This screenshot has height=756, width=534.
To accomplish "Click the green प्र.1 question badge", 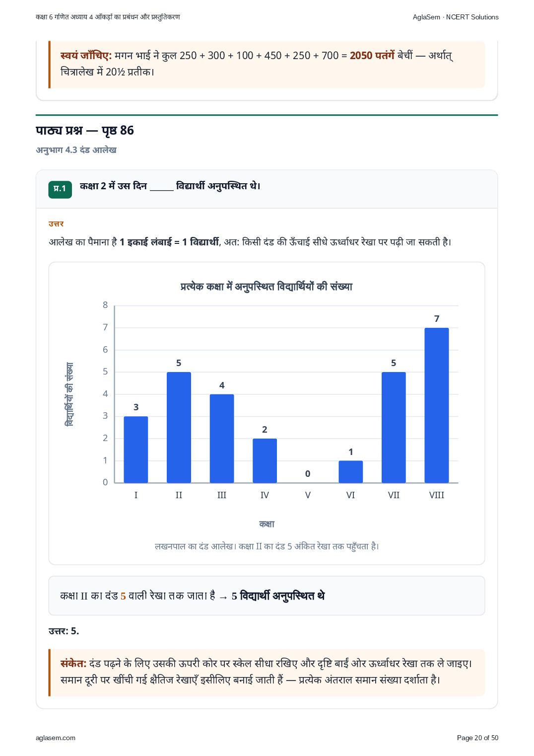I will [60, 189].
